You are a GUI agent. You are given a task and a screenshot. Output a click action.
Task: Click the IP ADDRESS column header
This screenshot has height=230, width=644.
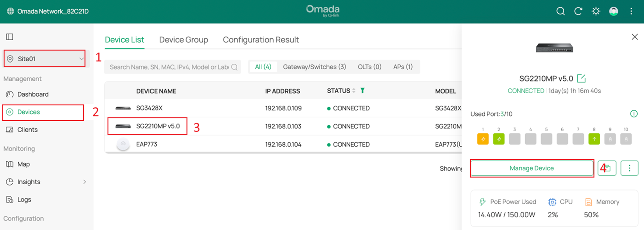[x=283, y=91]
